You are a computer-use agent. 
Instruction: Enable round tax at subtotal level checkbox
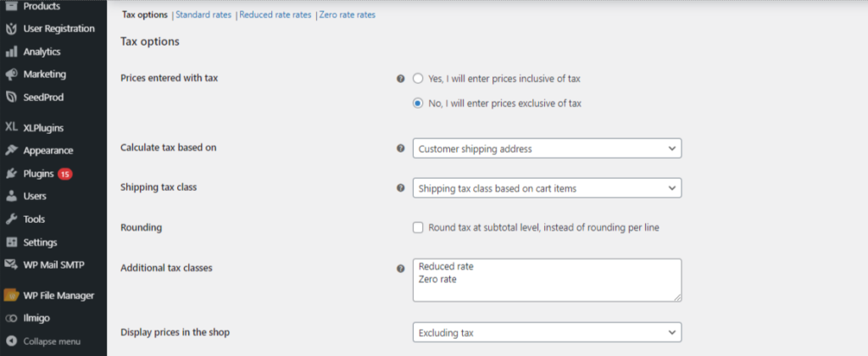(x=418, y=227)
